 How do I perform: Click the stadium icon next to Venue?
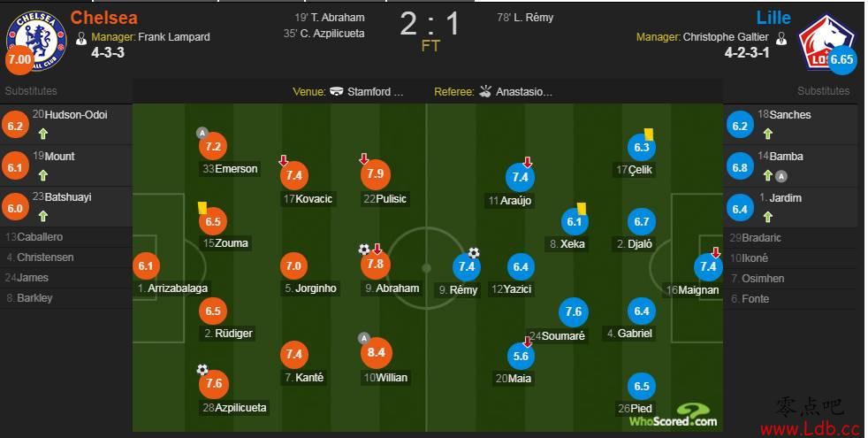click(x=337, y=91)
